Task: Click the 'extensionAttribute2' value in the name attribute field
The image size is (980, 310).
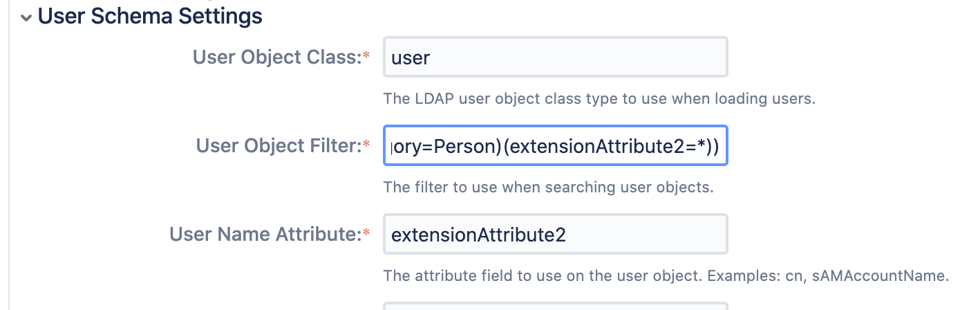Action: click(478, 235)
